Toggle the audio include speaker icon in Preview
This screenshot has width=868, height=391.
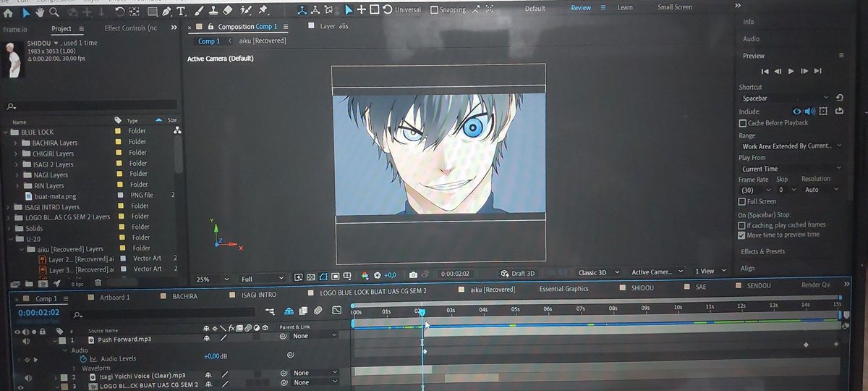tap(810, 112)
